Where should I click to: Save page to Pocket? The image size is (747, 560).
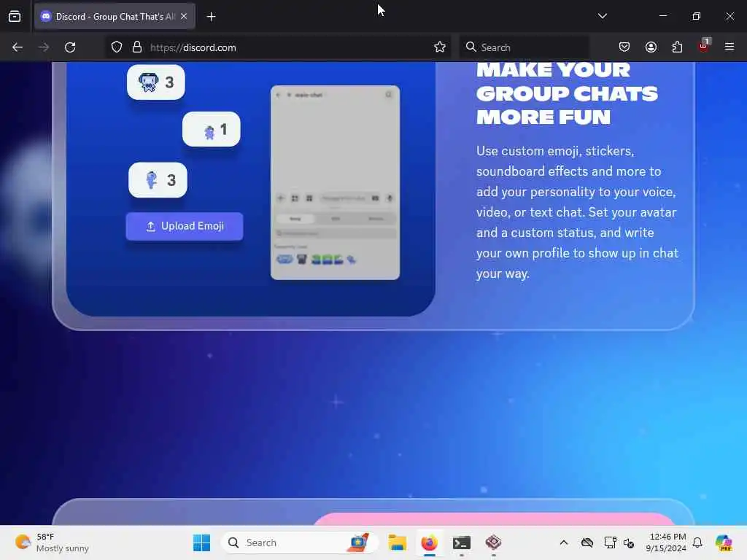pos(624,47)
